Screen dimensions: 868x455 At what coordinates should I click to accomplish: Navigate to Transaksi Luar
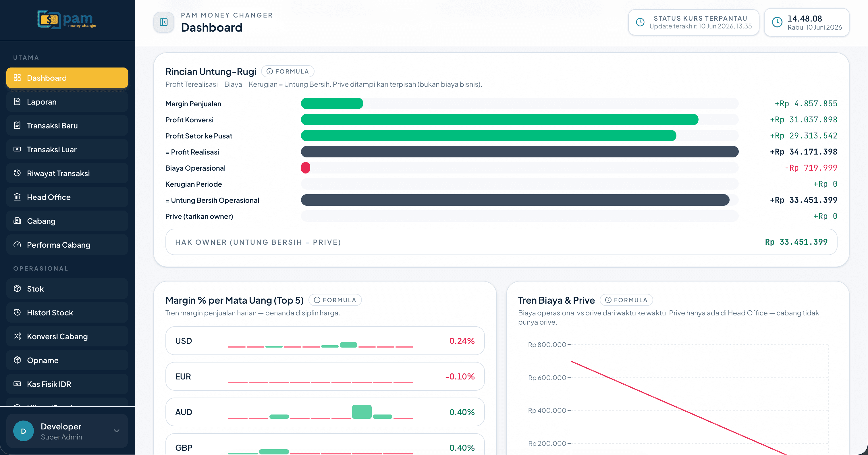[67, 149]
